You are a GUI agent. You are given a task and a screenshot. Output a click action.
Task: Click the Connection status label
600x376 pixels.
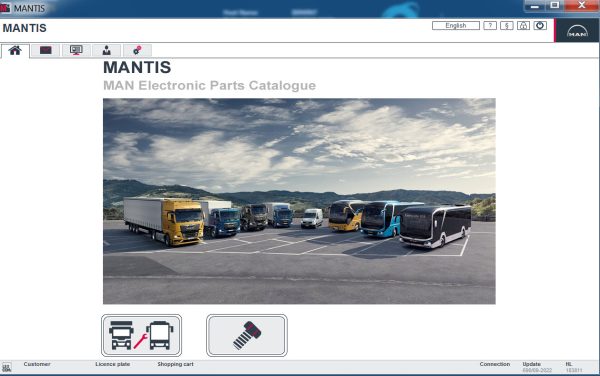(x=495, y=364)
